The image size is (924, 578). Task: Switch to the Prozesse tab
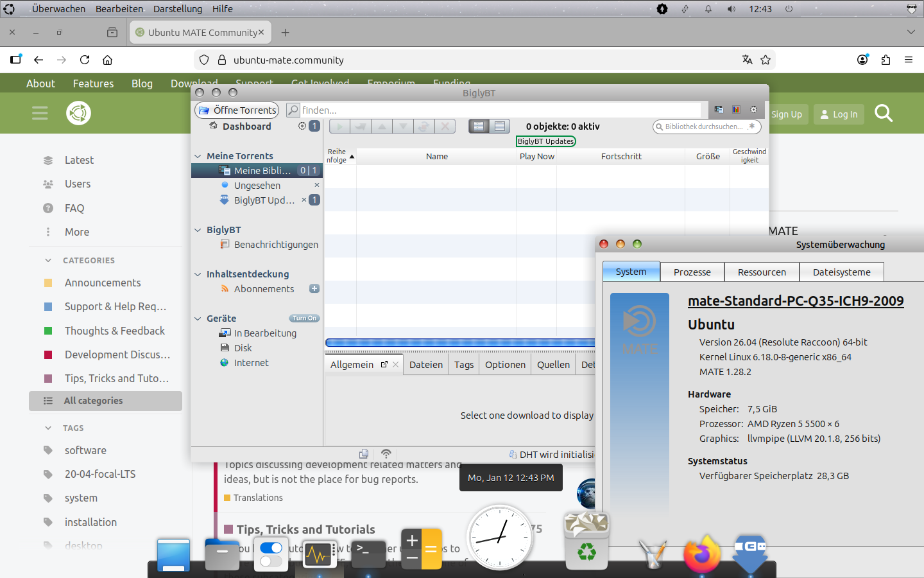coord(692,272)
